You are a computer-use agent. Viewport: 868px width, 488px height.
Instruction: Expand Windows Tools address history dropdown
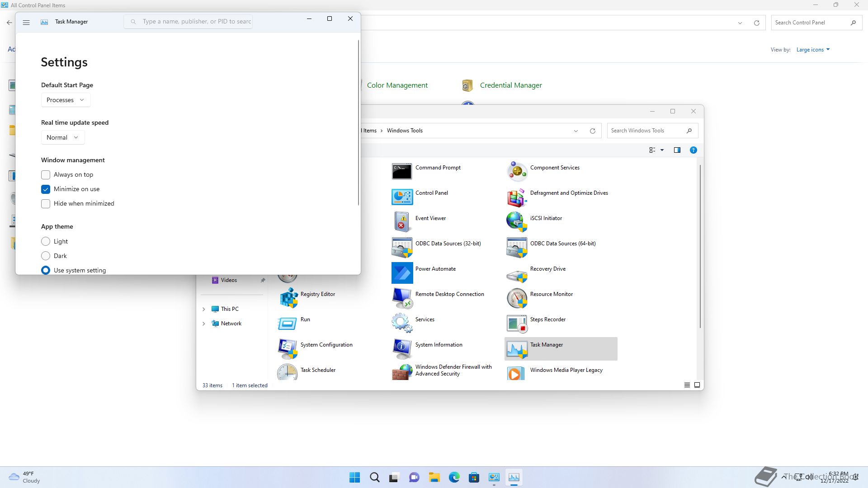[x=576, y=131]
